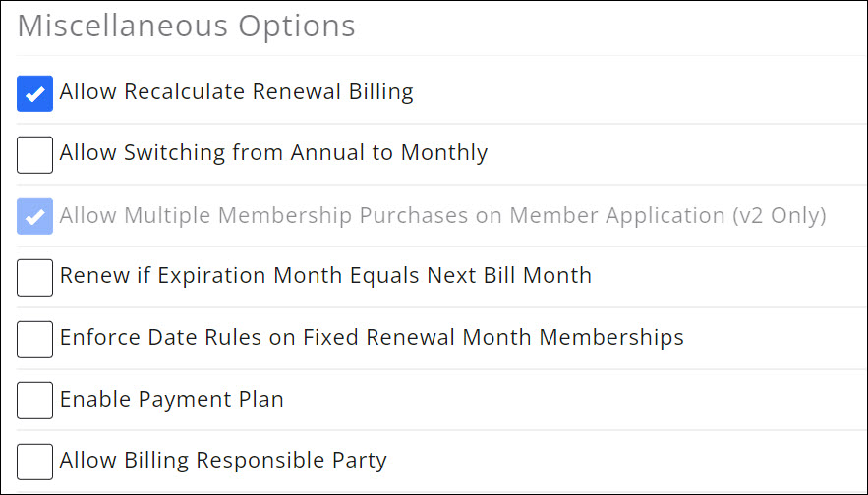The image size is (868, 495).
Task: Enable Allow Switching from Annual to Monthly
Action: tap(35, 155)
